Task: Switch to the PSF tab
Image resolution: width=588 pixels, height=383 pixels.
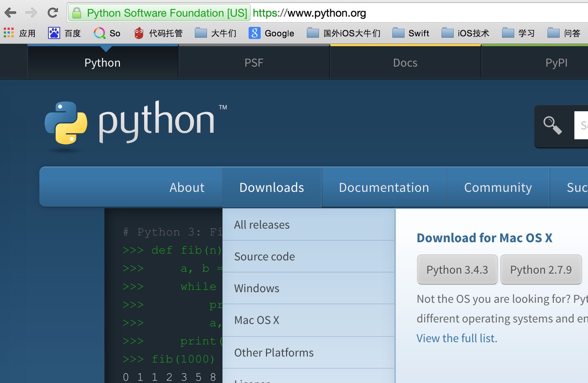Action: coord(254,62)
